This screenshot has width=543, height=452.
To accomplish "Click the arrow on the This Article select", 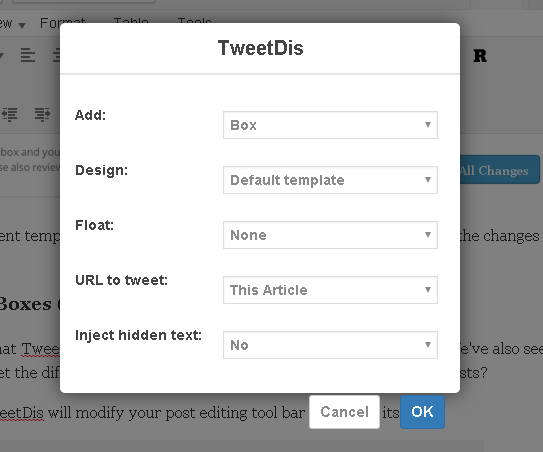I will click(x=428, y=290).
